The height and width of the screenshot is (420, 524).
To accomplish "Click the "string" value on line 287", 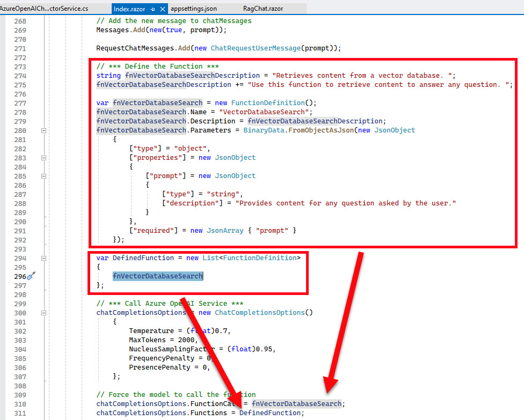I will 223,194.
